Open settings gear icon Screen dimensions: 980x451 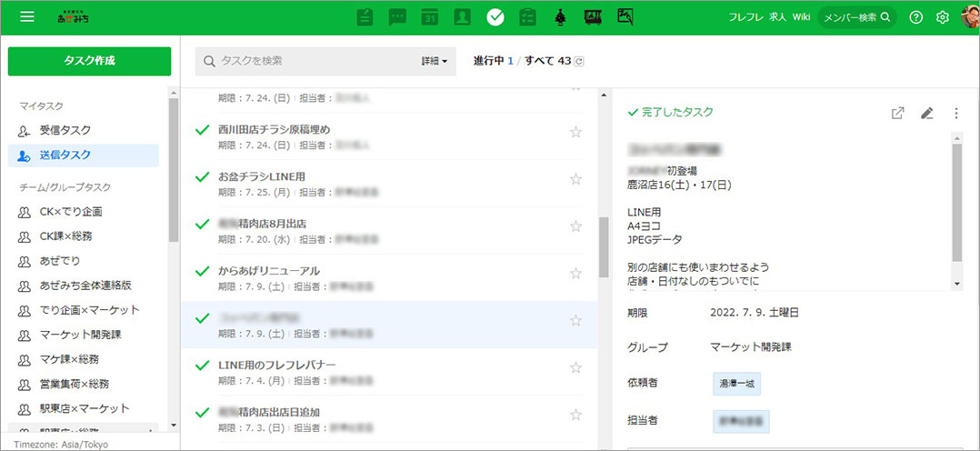[x=943, y=17]
